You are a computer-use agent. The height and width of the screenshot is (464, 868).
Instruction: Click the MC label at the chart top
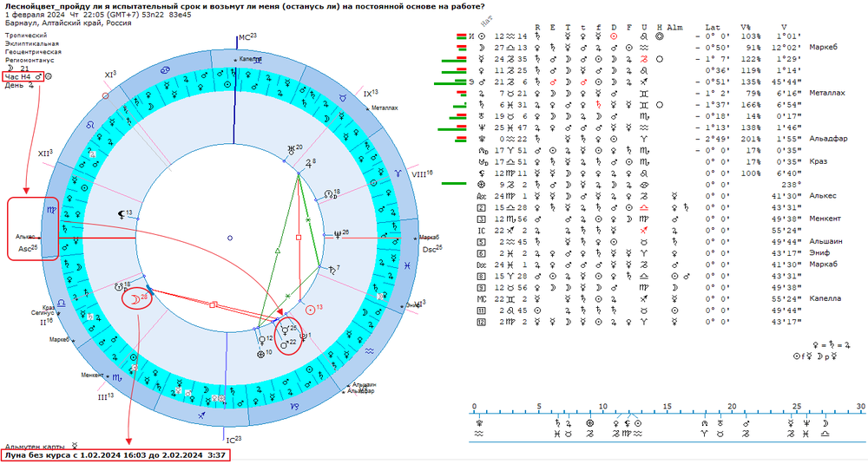[x=244, y=38]
